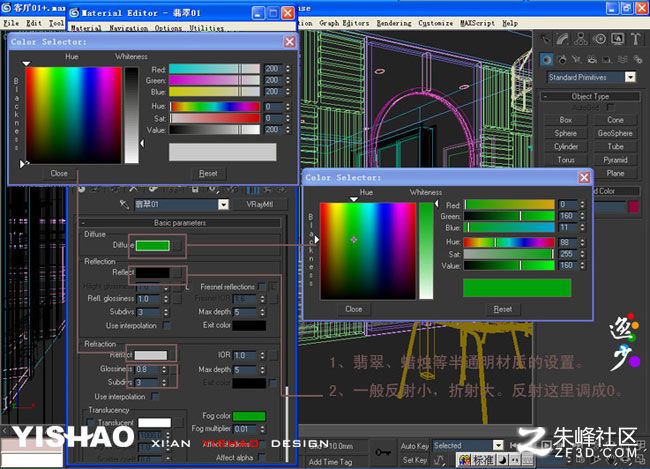Select the Shapes category icon
650x469 pixels.
562,60
